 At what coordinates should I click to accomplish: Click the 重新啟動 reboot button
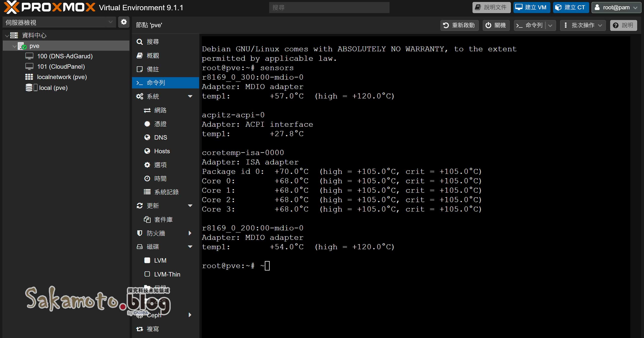(459, 25)
